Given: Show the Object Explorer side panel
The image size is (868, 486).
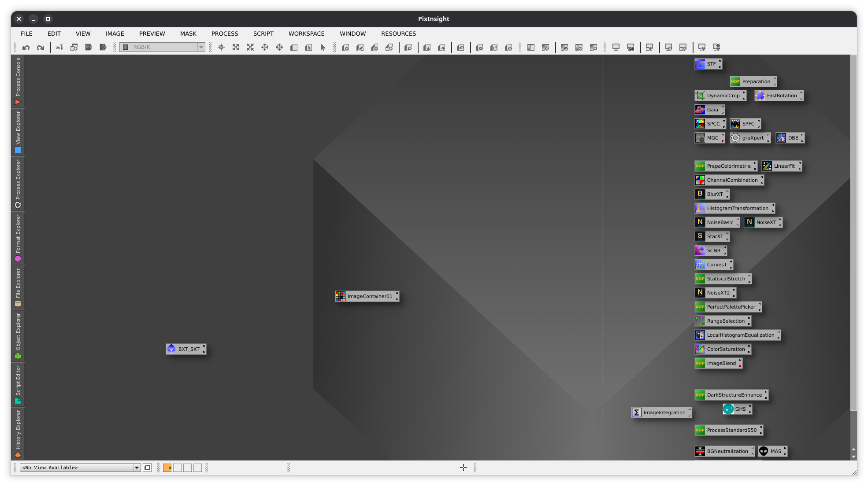Looking at the screenshot, I should 18,336.
